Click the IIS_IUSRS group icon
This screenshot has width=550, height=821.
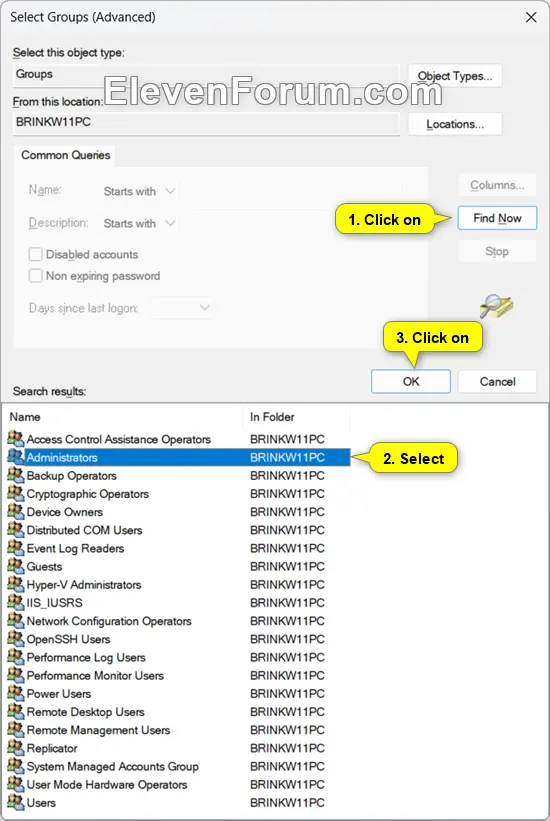click(x=16, y=602)
